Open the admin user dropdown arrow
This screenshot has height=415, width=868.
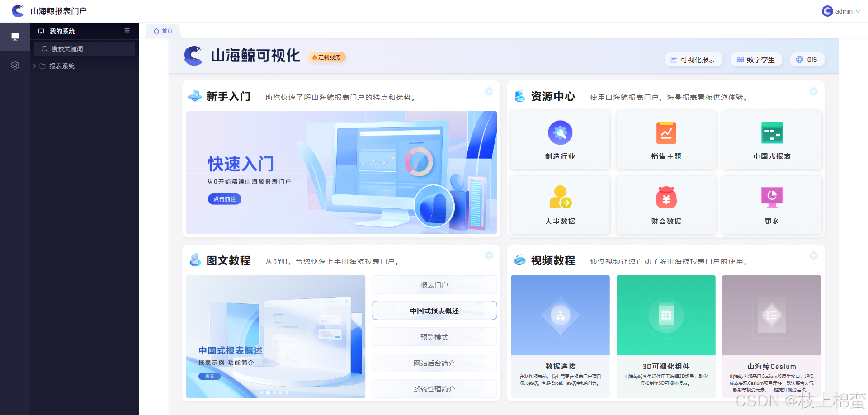point(858,12)
